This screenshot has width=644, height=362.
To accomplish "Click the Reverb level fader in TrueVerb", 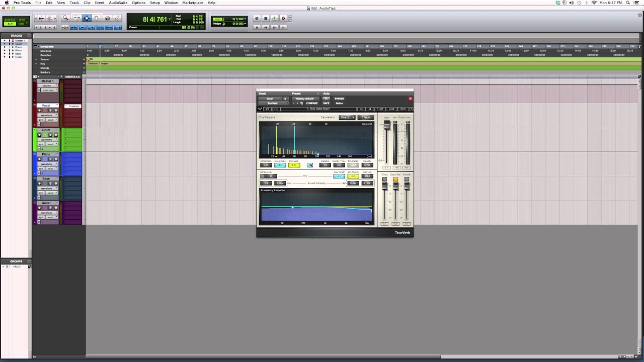I will pyautogui.click(x=407, y=186).
